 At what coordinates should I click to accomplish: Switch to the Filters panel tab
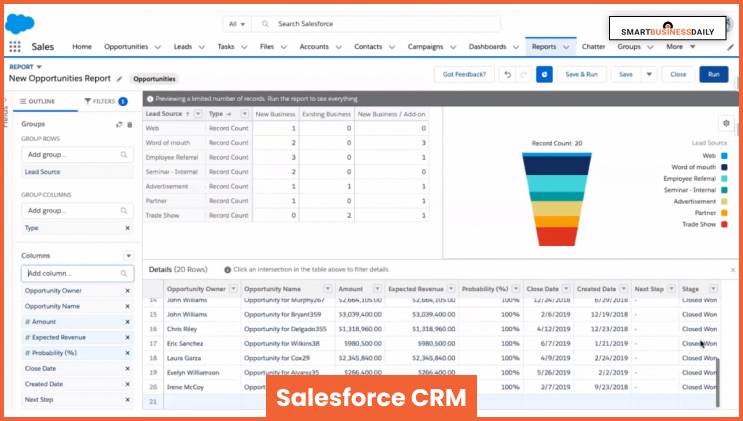(x=105, y=101)
